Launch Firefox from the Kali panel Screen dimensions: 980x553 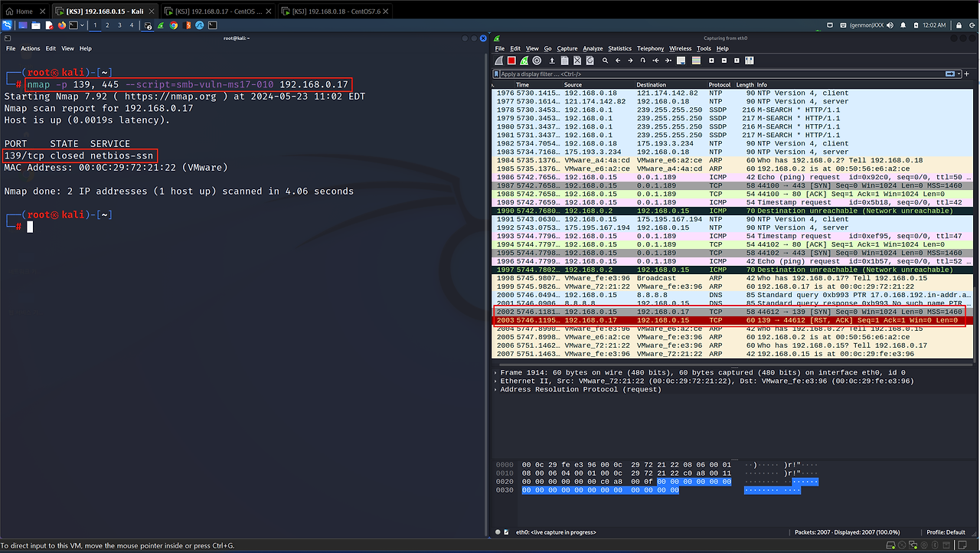point(62,25)
